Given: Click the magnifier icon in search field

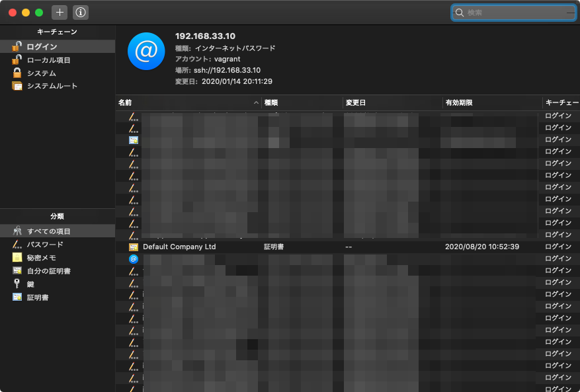Looking at the screenshot, I should (460, 13).
